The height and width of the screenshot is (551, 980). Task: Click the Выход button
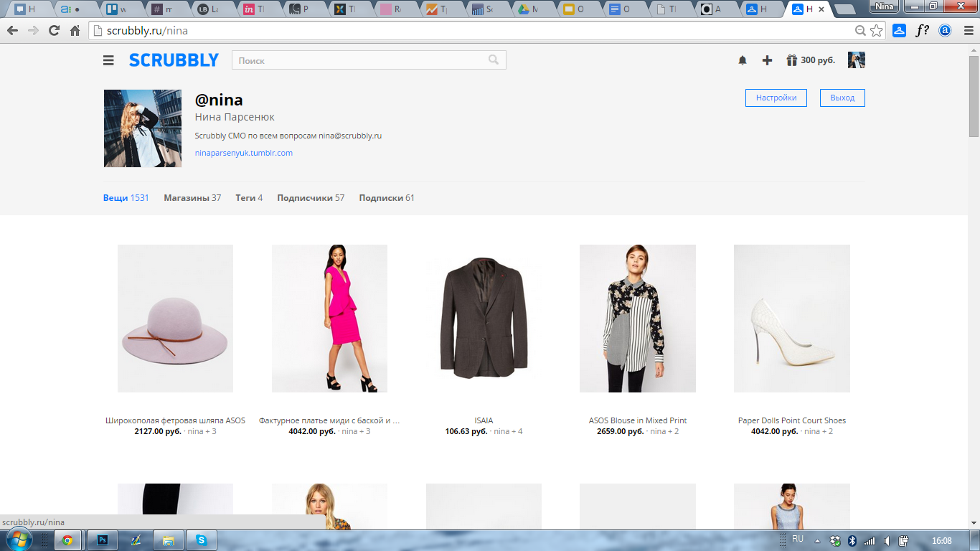click(x=842, y=98)
